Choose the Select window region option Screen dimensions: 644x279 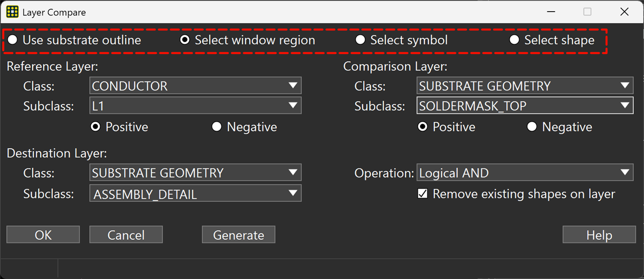pyautogui.click(x=185, y=40)
